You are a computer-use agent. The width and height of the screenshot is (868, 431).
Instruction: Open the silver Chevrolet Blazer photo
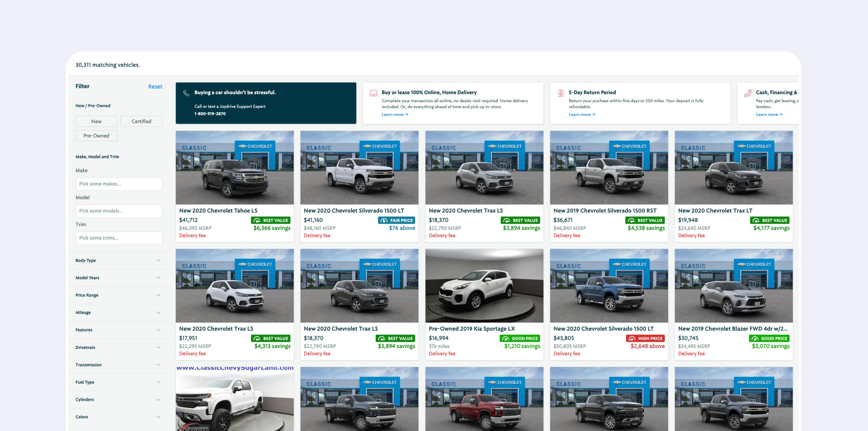pos(734,286)
